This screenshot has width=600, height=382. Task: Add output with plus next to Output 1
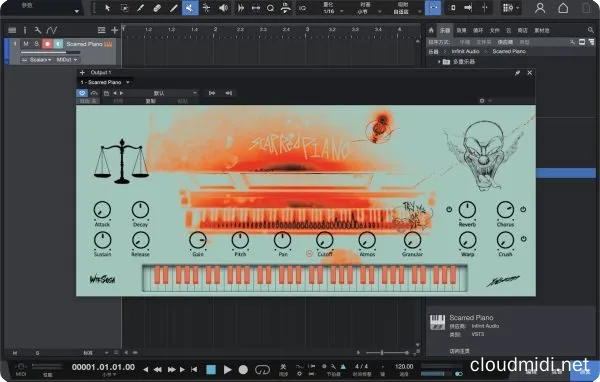pyautogui.click(x=82, y=72)
